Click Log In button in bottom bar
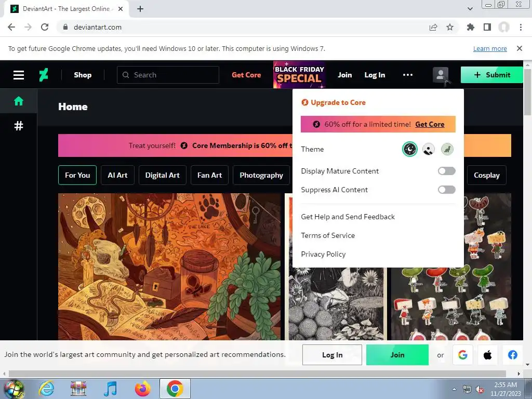 (332, 355)
